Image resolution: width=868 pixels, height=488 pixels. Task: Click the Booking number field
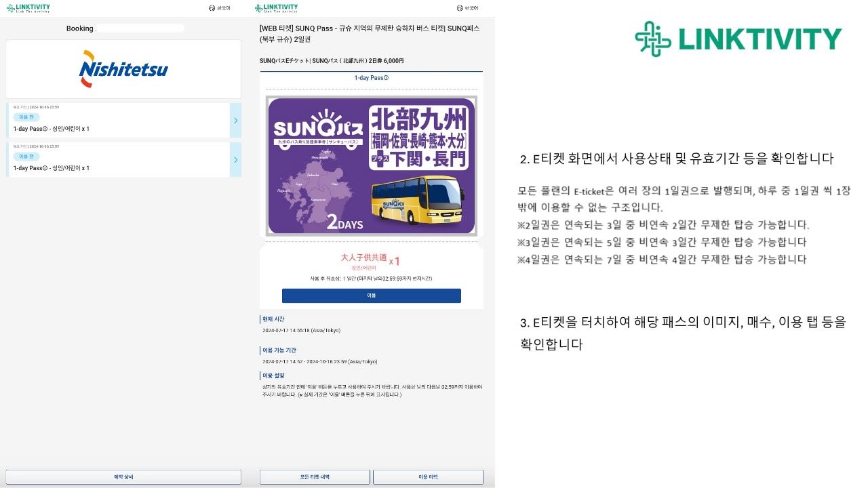140,28
